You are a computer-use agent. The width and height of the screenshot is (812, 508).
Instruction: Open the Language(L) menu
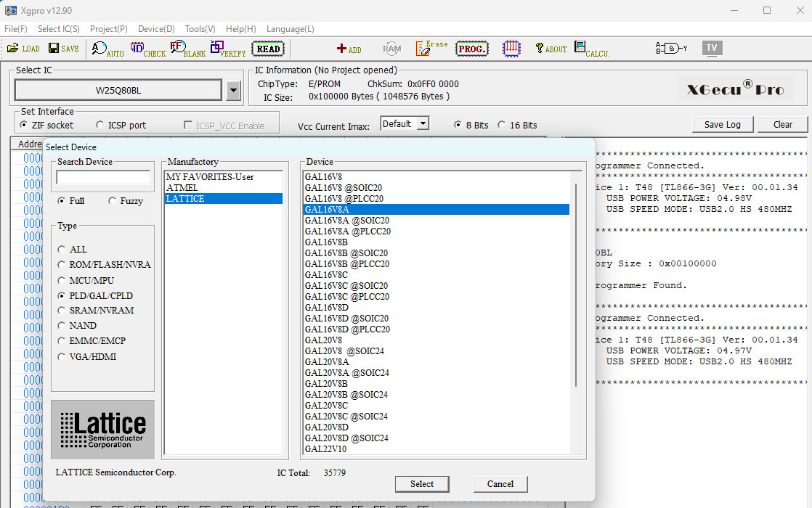tap(290, 29)
